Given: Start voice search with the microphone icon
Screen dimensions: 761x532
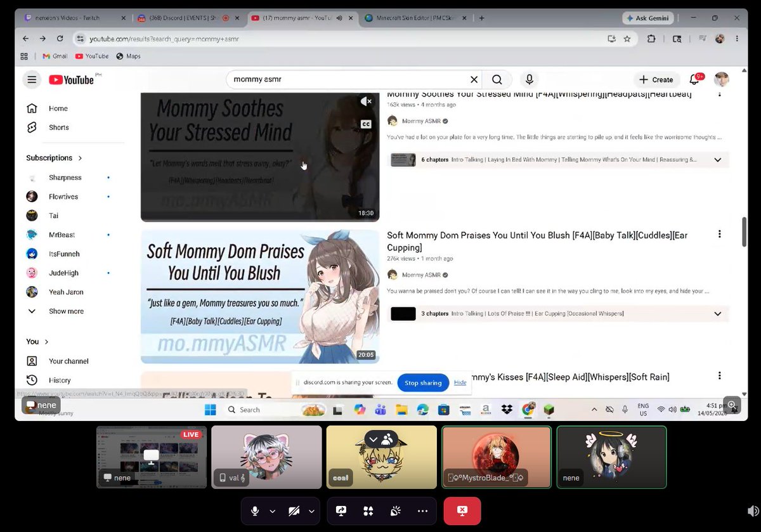Looking at the screenshot, I should point(529,79).
